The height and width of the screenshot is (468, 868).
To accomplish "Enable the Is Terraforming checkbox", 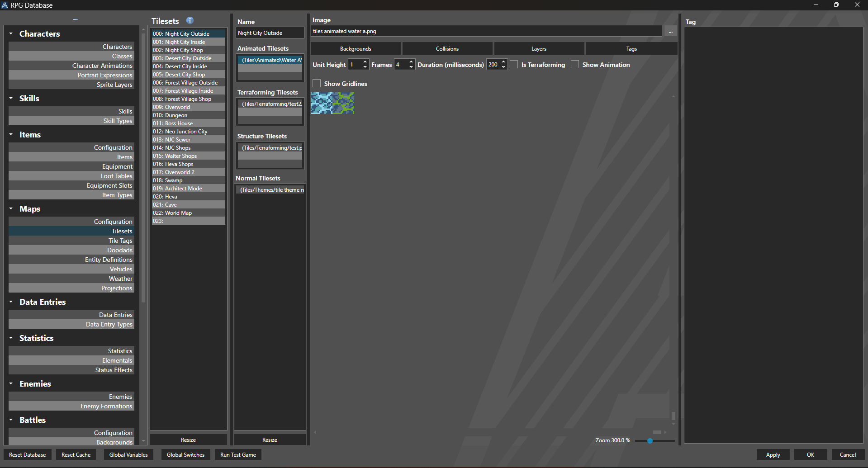I will pos(514,65).
